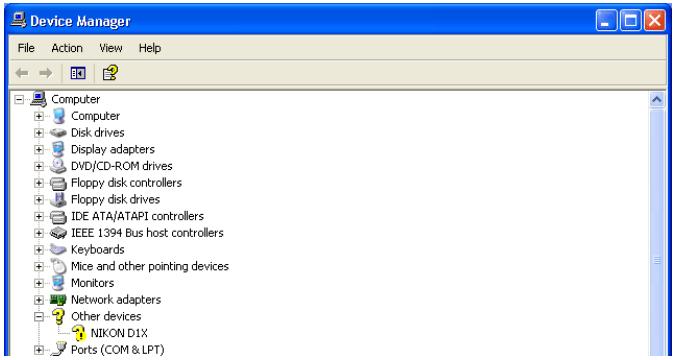
Task: Click the Floppy disk drives icon
Action: (58, 200)
